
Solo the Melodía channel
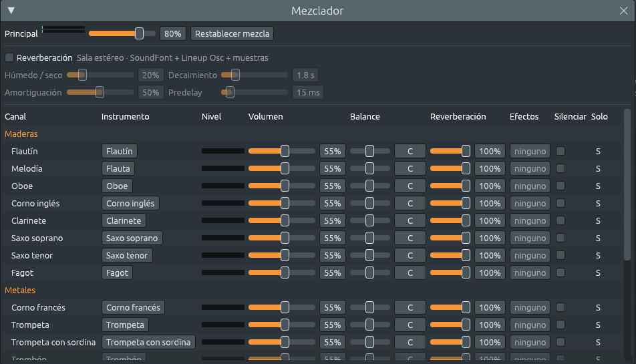tap(598, 168)
